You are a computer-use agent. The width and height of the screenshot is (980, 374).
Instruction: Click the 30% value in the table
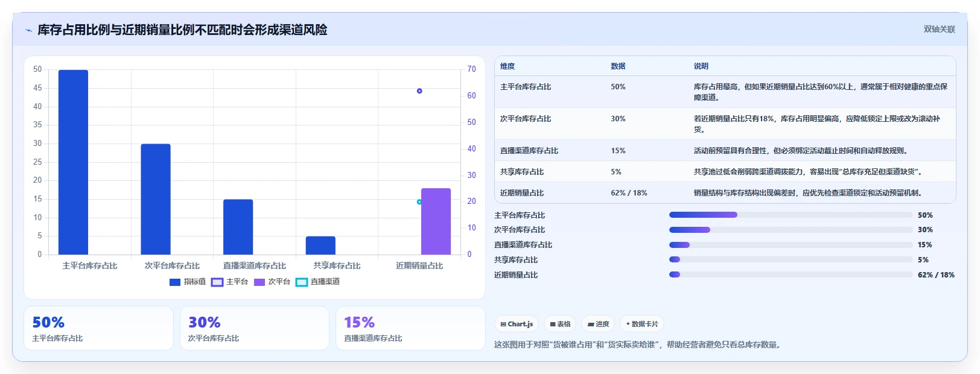click(618, 119)
